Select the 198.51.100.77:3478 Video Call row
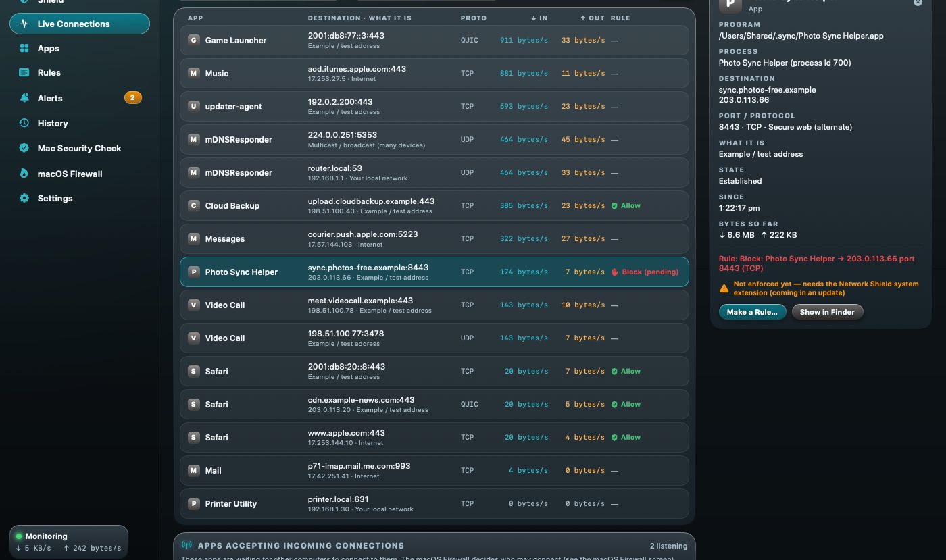The image size is (946, 560). pos(434,338)
